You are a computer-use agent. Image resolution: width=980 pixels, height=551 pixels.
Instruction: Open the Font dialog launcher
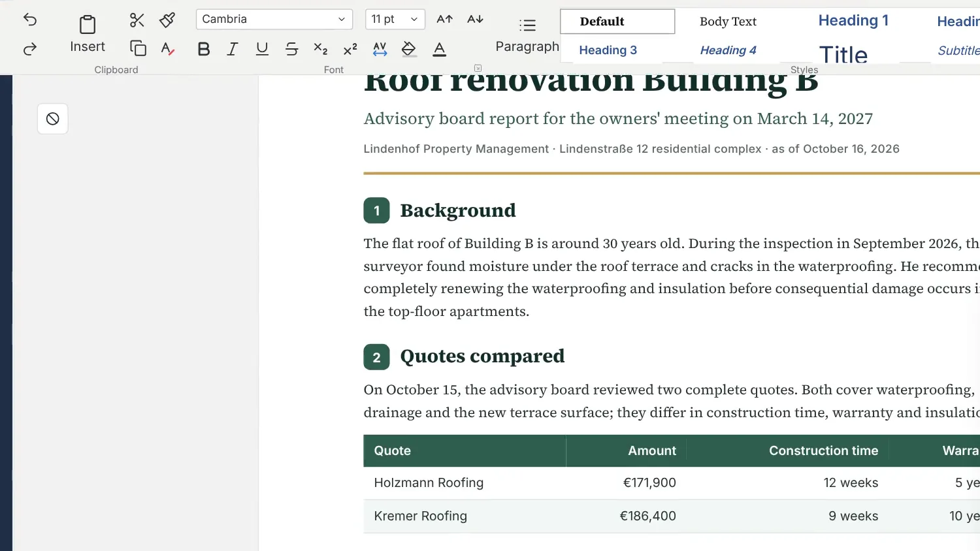click(x=478, y=68)
